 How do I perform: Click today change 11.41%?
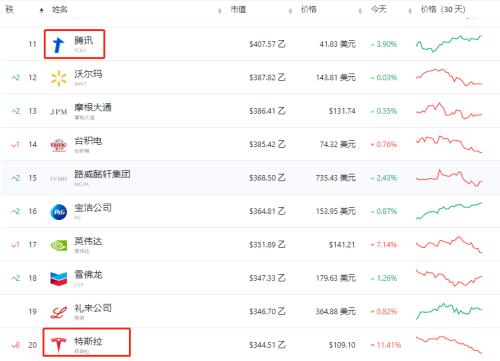pos(386,345)
